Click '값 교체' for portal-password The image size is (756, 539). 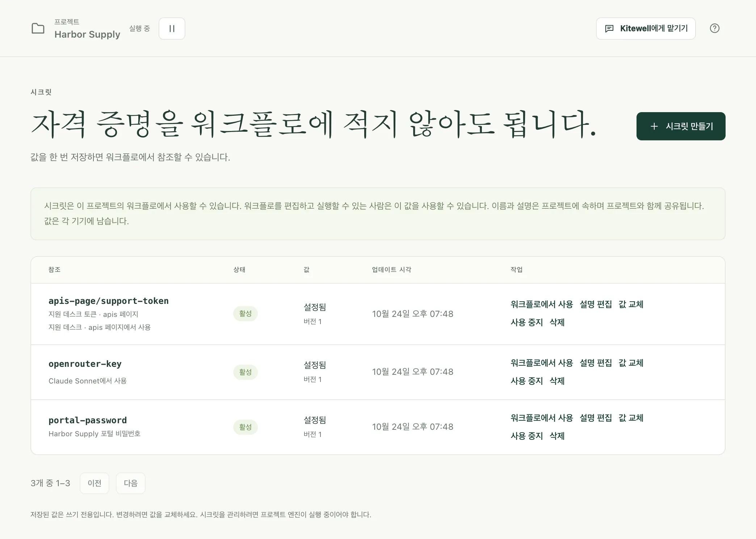pos(631,418)
